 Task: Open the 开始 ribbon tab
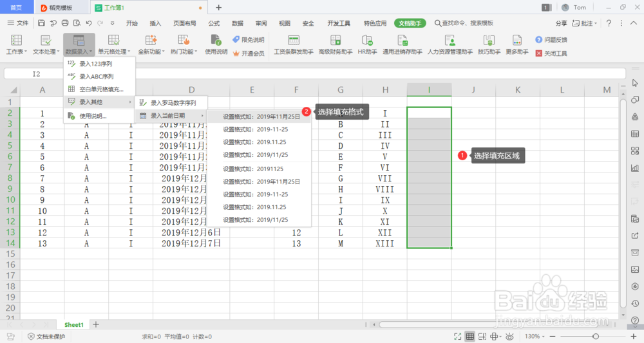132,23
